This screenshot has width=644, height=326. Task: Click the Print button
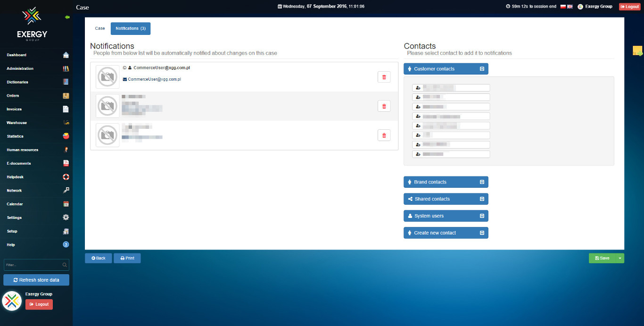(127, 258)
